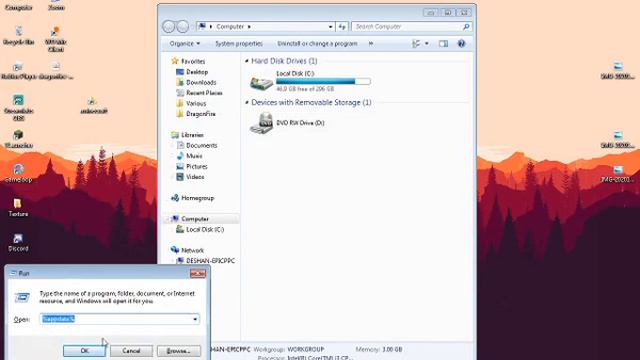
Task: Select the Texture folder on the desktop
Action: click(18, 208)
